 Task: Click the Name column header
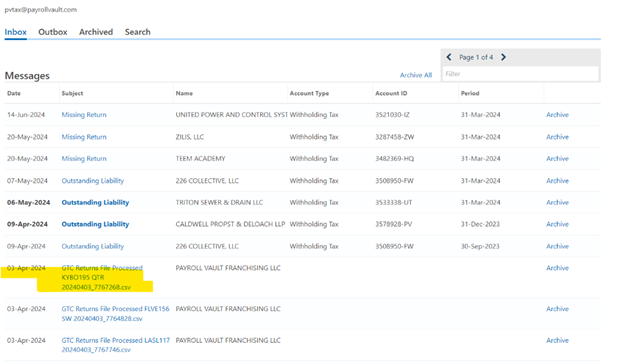pos(184,93)
